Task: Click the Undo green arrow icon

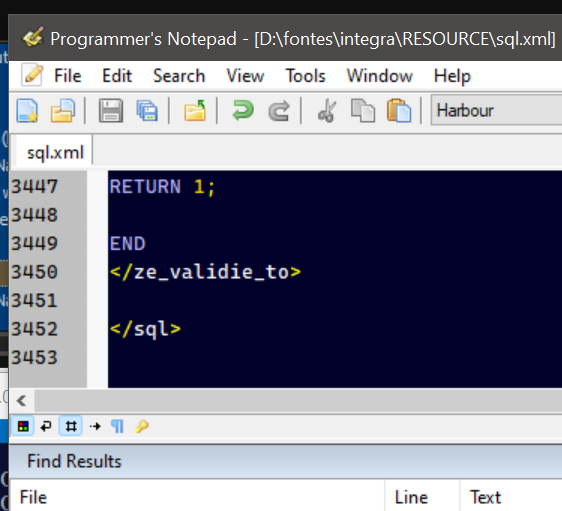Action: (243, 110)
